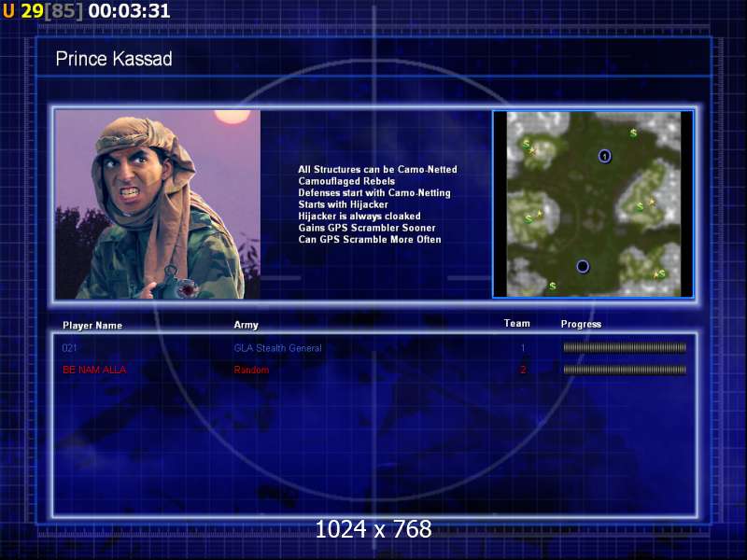Click the 'Starts with Hijacker' line

(343, 204)
